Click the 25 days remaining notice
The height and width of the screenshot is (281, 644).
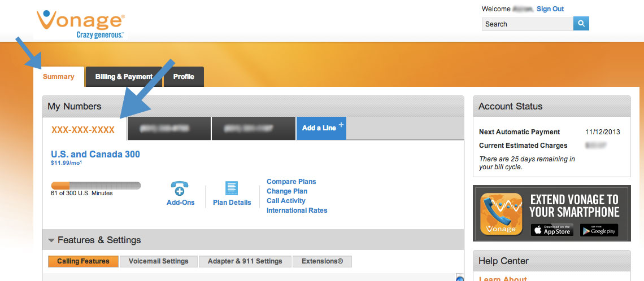click(x=527, y=163)
